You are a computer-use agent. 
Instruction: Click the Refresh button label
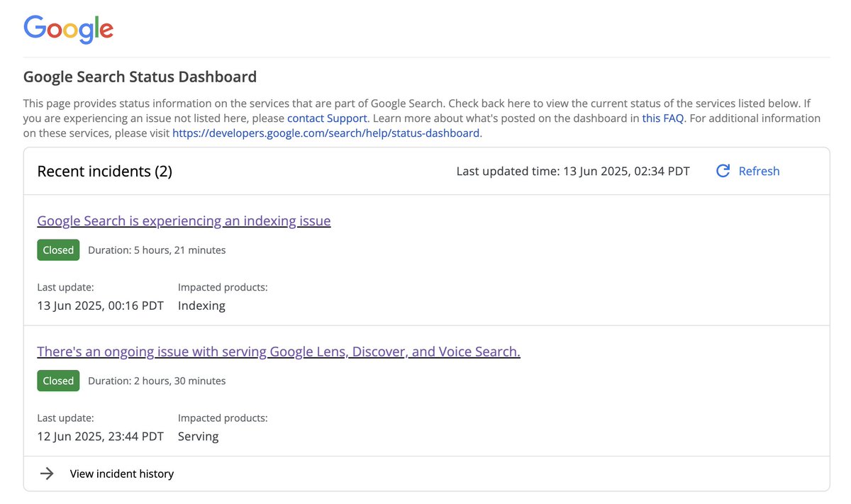point(759,171)
